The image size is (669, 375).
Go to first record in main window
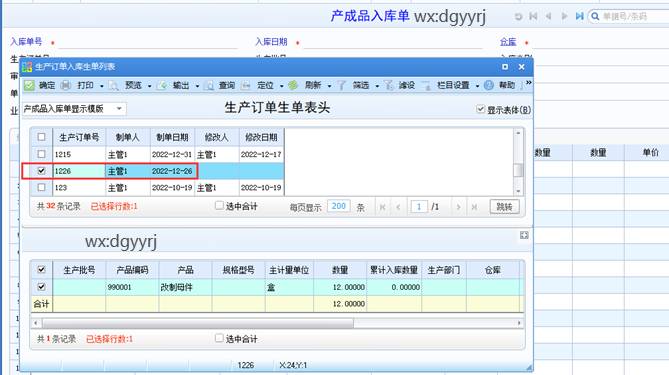click(533, 16)
